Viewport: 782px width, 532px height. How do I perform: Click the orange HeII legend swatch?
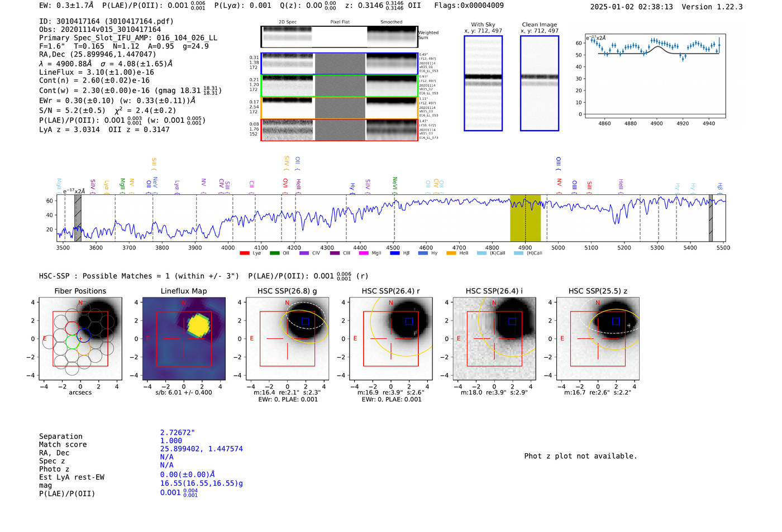click(451, 253)
